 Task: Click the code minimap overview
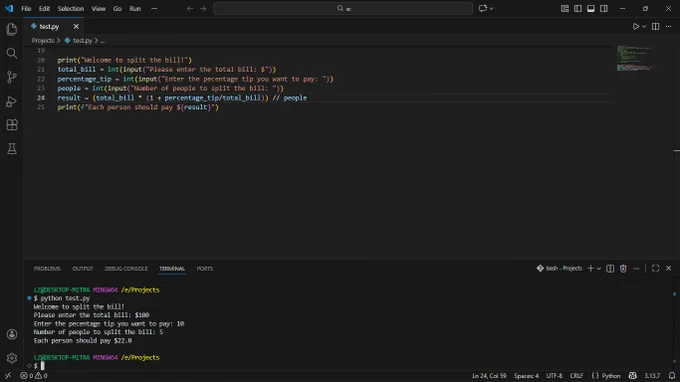(635, 59)
